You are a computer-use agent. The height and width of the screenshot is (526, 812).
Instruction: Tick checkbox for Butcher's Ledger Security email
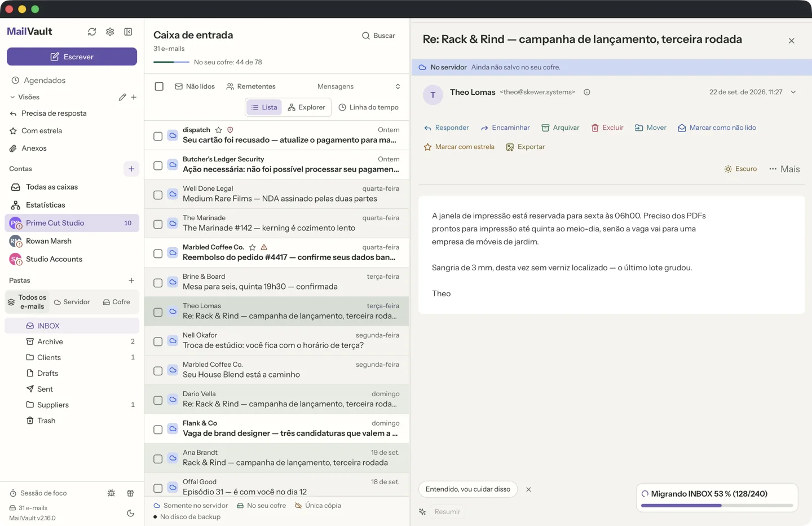point(158,165)
